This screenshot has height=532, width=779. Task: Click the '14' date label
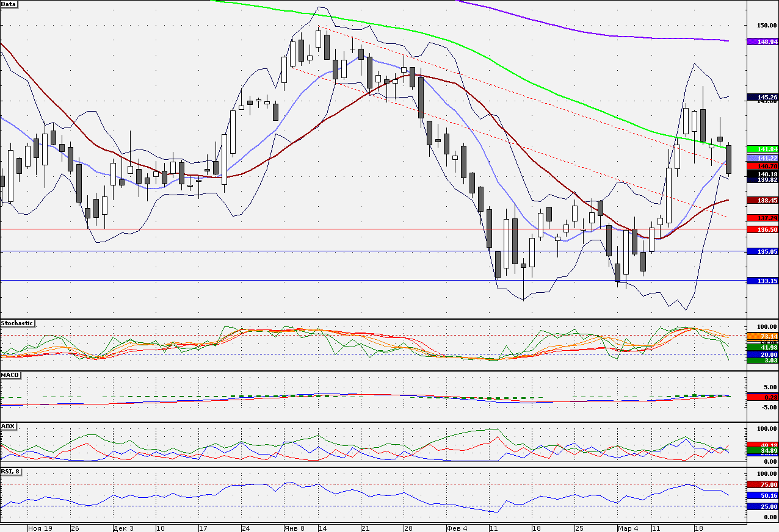click(x=322, y=528)
